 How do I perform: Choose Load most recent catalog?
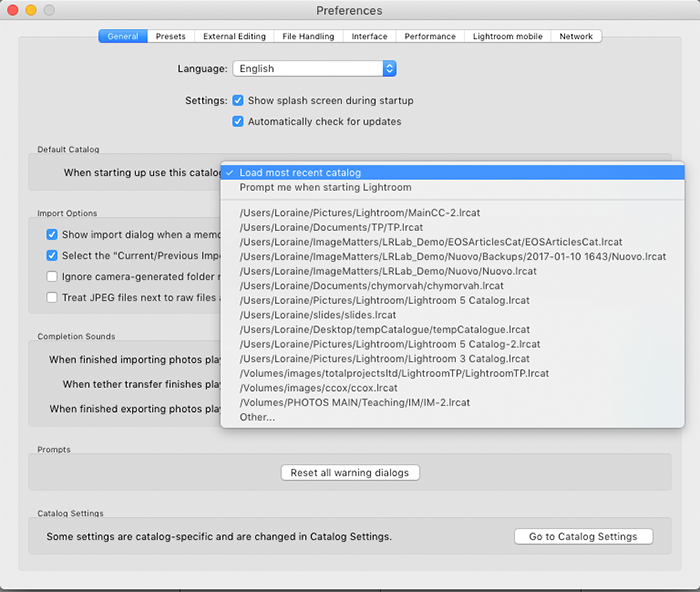[452, 172]
